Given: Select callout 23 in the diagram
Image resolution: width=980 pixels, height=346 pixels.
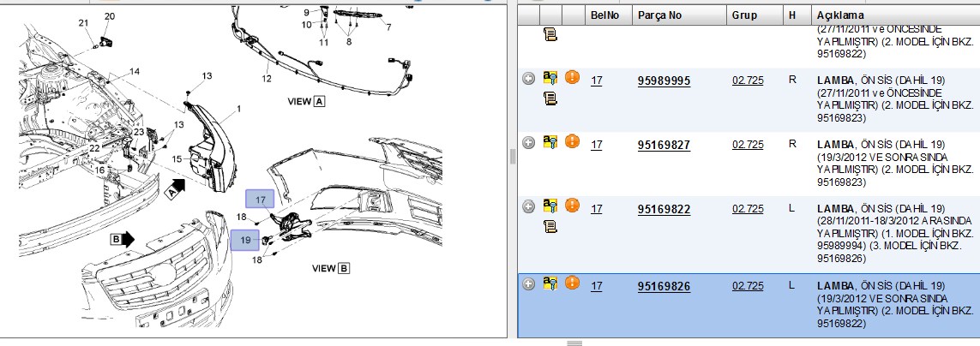Looking at the screenshot, I should click(x=139, y=132).
